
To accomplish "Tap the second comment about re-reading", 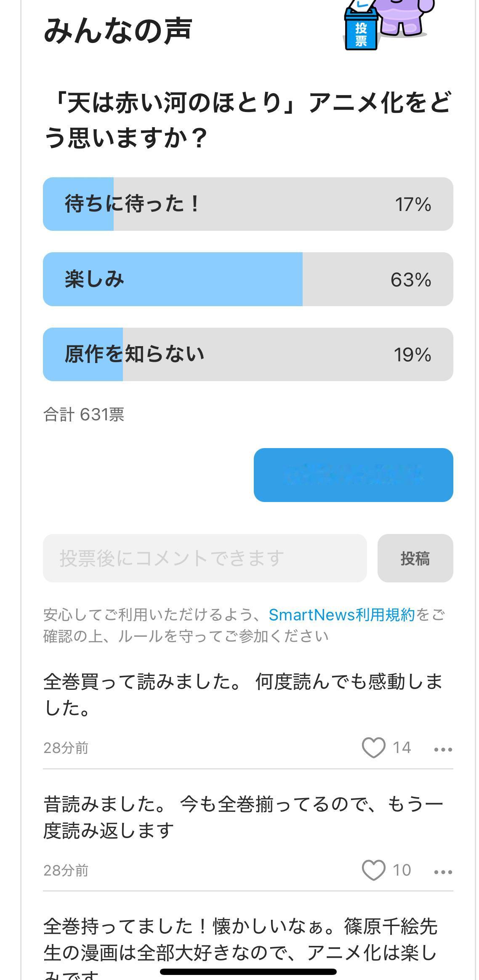I will pos(243,817).
